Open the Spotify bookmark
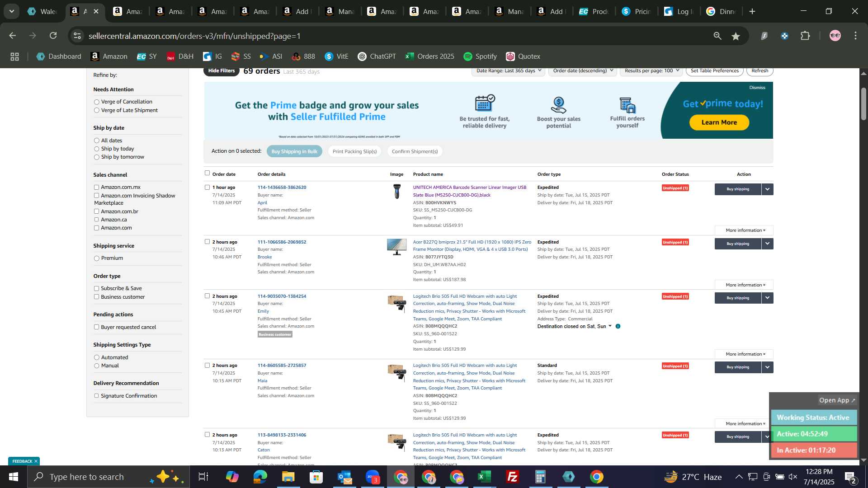The width and height of the screenshot is (868, 488). 480,56
